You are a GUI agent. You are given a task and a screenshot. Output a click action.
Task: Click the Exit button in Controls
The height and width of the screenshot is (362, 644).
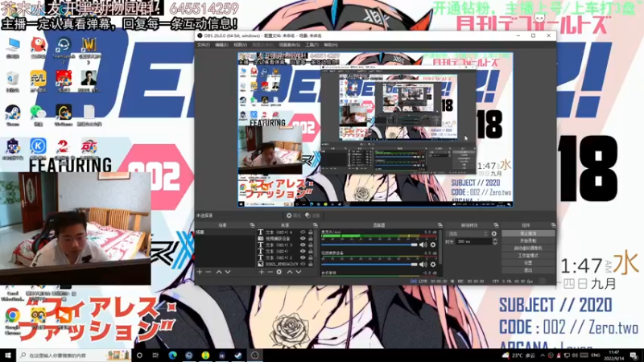coord(528,270)
